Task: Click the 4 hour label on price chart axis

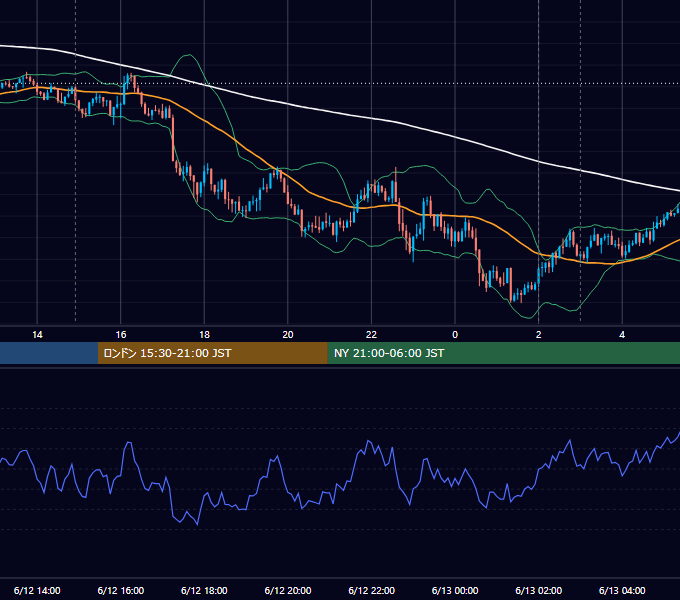Action: click(622, 335)
